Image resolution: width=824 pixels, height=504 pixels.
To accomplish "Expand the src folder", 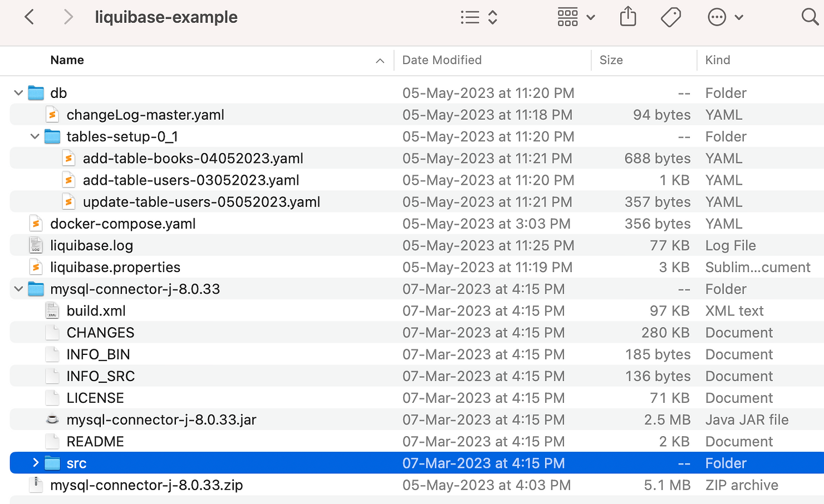I will pyautogui.click(x=35, y=463).
